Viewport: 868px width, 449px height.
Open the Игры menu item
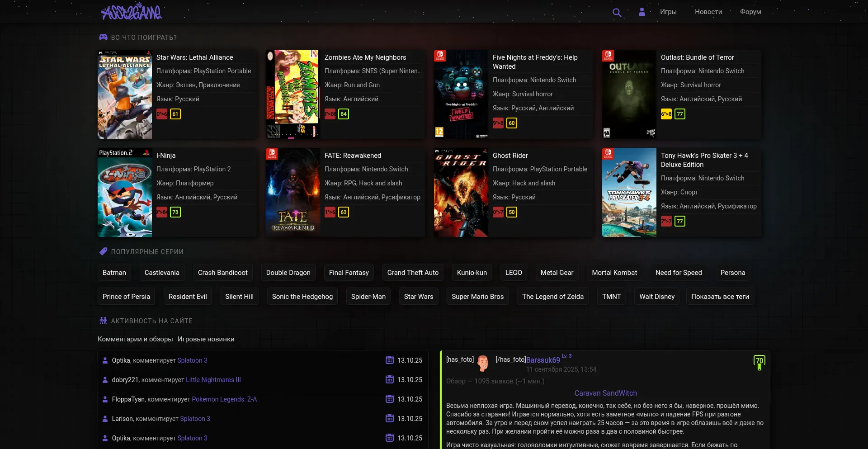tap(668, 12)
